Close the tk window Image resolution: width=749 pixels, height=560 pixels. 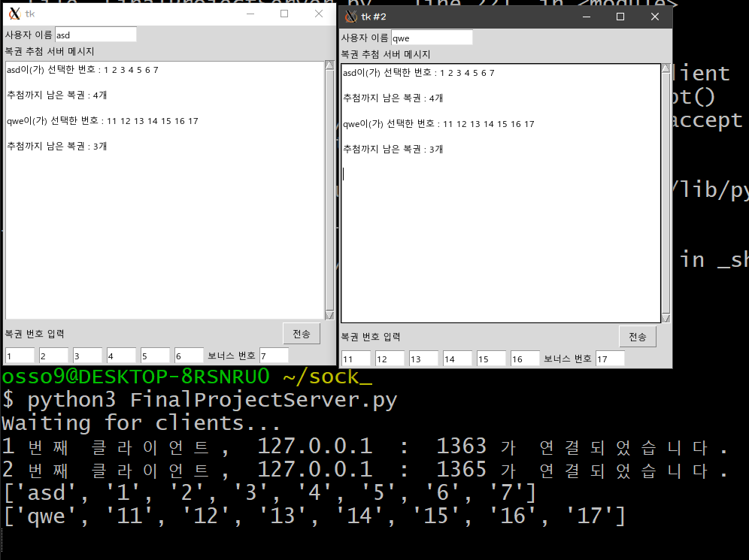pyautogui.click(x=319, y=14)
